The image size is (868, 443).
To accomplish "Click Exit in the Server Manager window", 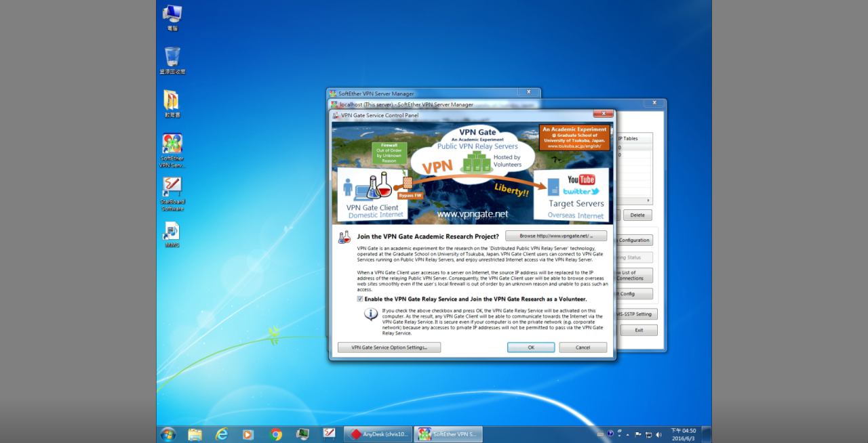I will (x=639, y=331).
